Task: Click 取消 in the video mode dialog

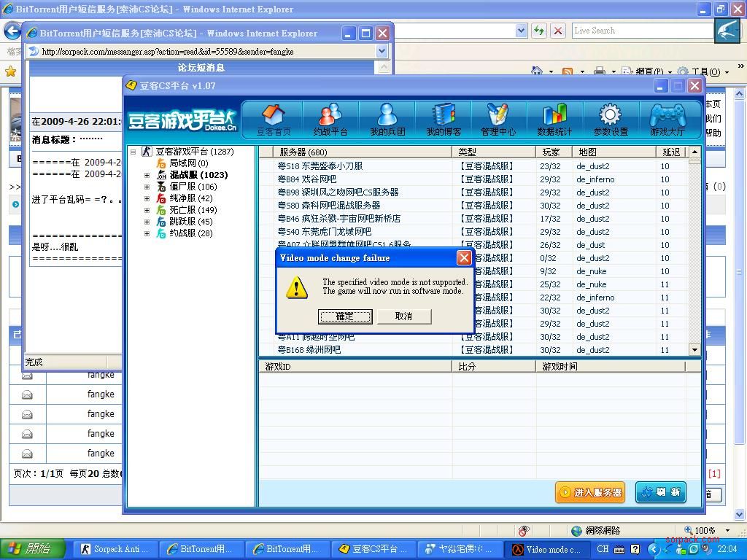Action: [403, 316]
